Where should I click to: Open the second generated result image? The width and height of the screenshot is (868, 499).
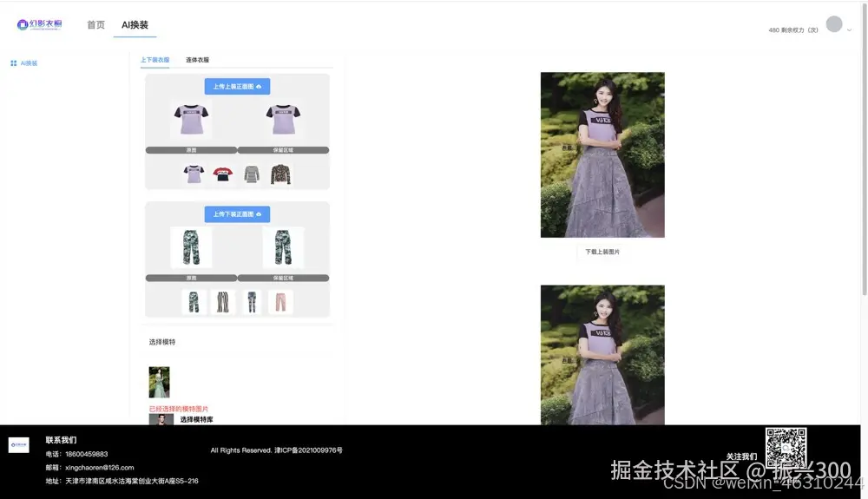(x=602, y=355)
